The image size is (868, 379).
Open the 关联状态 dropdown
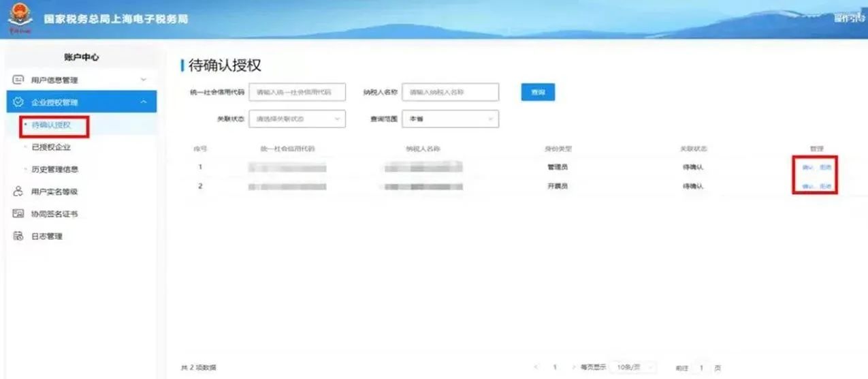tap(298, 119)
